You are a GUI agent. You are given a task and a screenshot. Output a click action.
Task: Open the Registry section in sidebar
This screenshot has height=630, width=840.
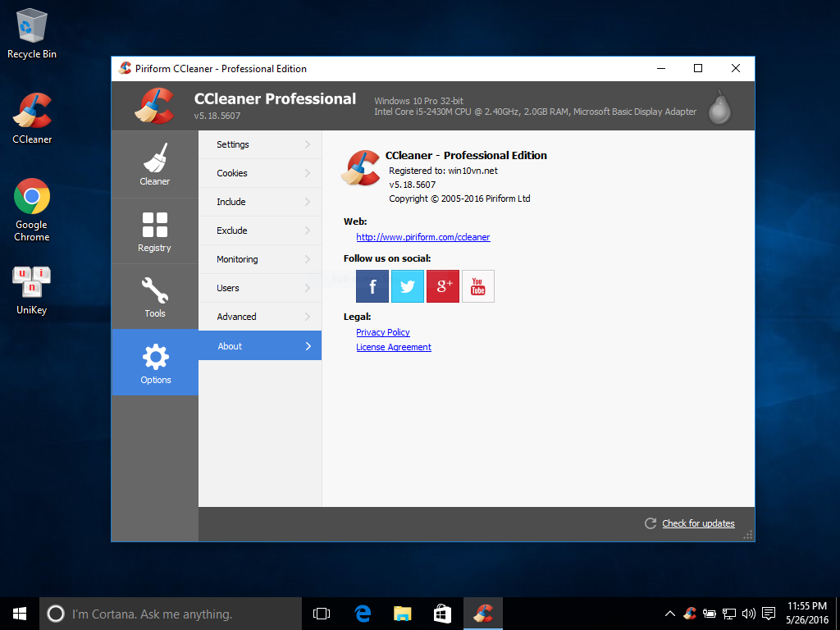(155, 231)
